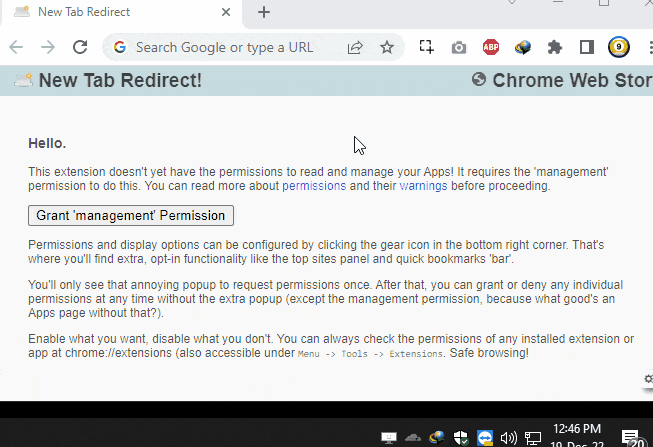Toggle the browser side panel
This screenshot has height=447, width=653.
587,47
